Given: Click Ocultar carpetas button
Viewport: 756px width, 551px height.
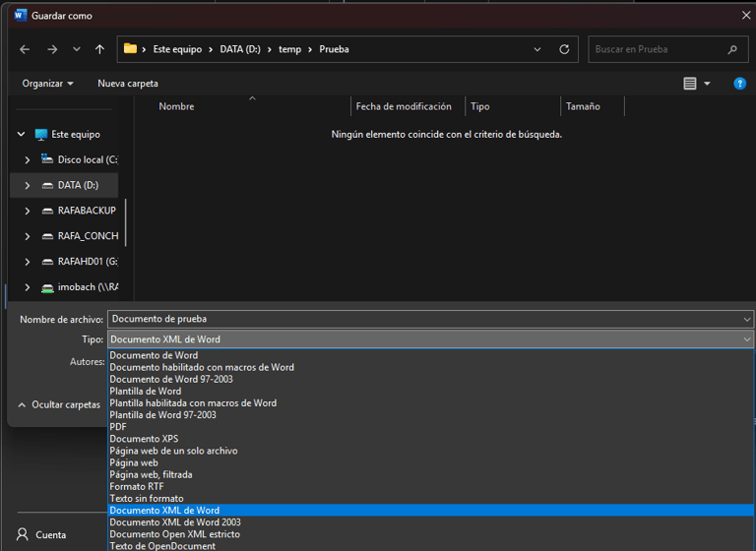Looking at the screenshot, I should point(59,404).
